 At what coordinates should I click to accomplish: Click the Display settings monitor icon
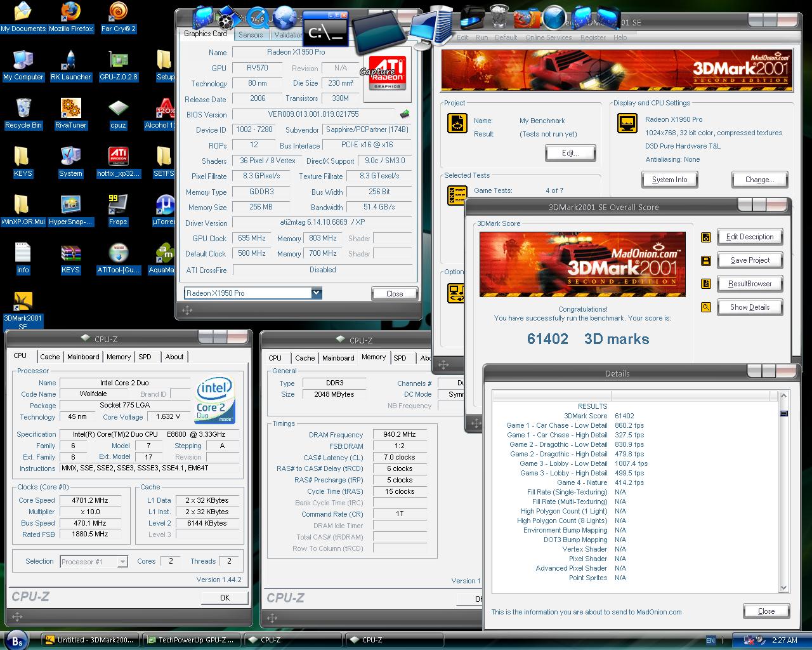[x=627, y=123]
